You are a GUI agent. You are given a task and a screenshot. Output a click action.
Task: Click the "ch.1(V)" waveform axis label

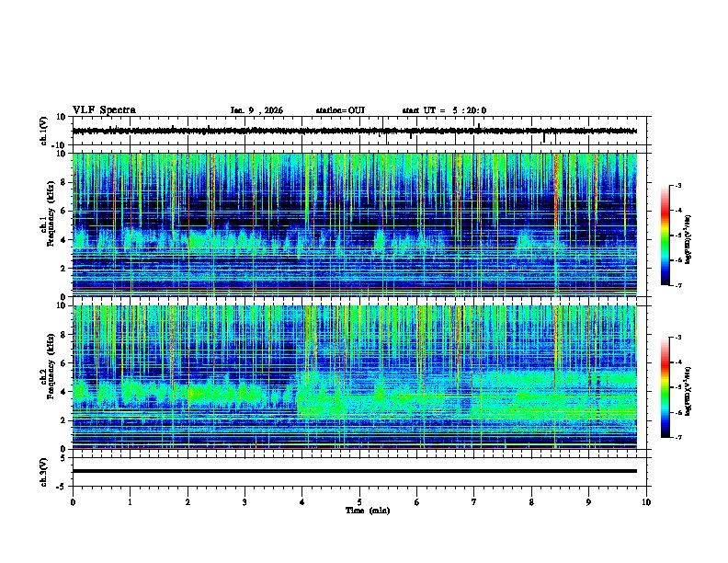pos(44,131)
